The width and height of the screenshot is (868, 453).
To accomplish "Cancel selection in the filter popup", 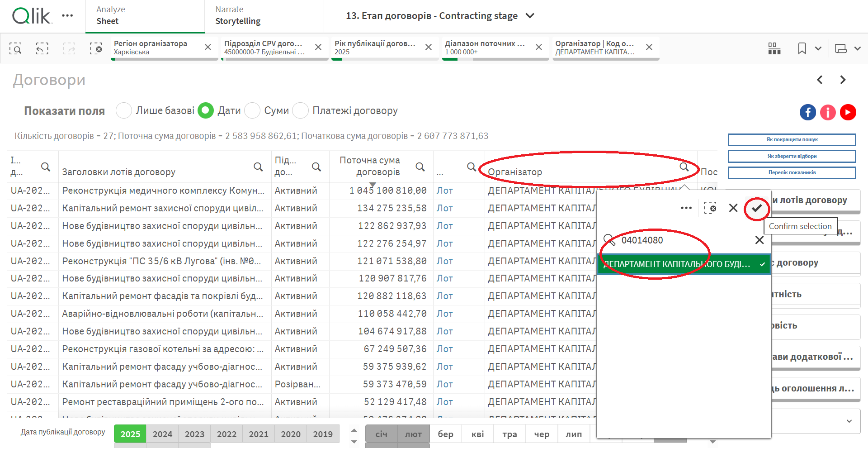I will coord(733,208).
